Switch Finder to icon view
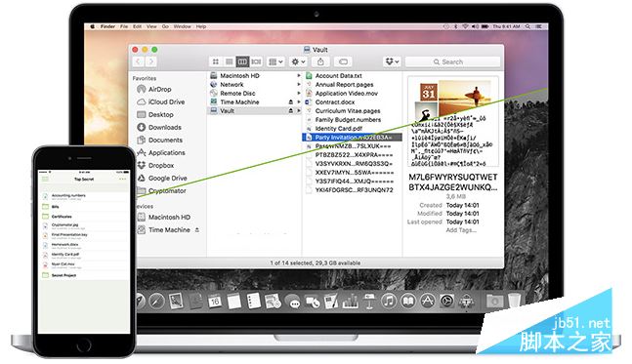The width and height of the screenshot is (632, 364). pyautogui.click(x=216, y=61)
